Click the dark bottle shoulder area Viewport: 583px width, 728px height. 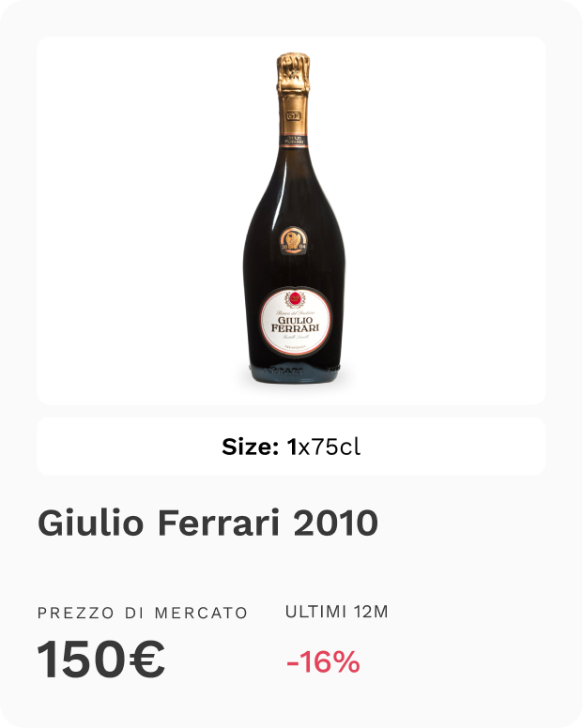click(294, 186)
